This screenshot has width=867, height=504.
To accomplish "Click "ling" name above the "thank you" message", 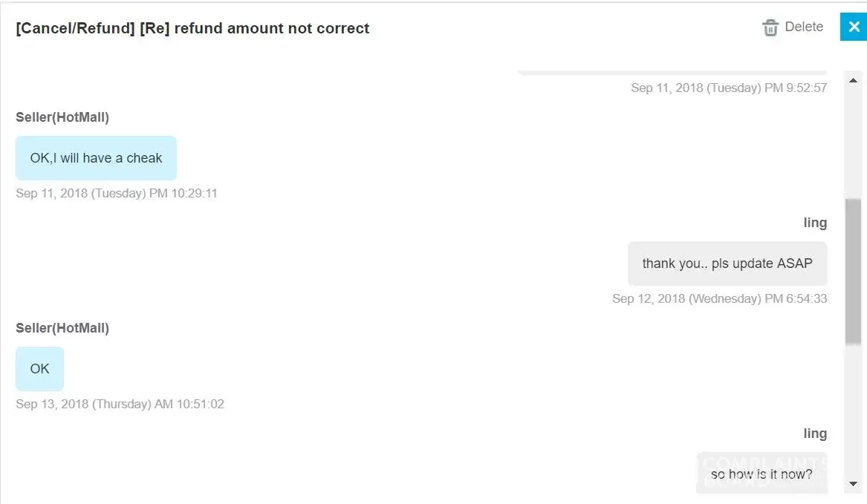I will (815, 223).
